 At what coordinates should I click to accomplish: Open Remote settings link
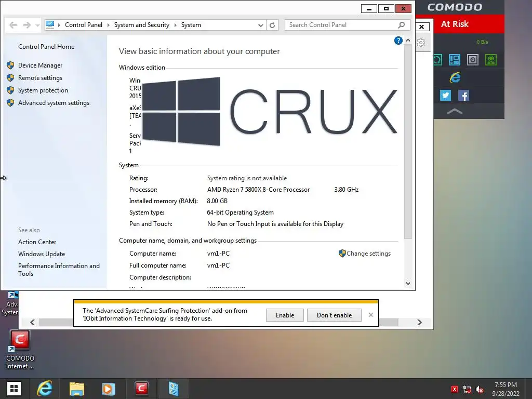(x=40, y=78)
